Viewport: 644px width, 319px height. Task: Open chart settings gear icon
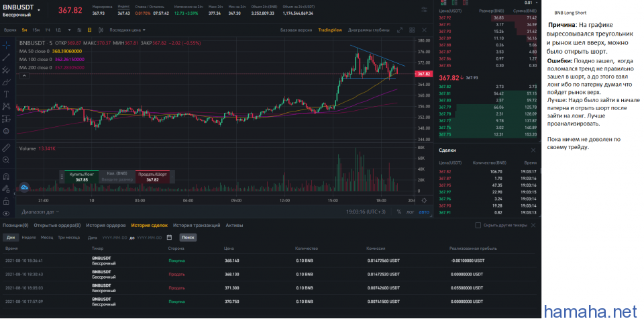pos(424,200)
